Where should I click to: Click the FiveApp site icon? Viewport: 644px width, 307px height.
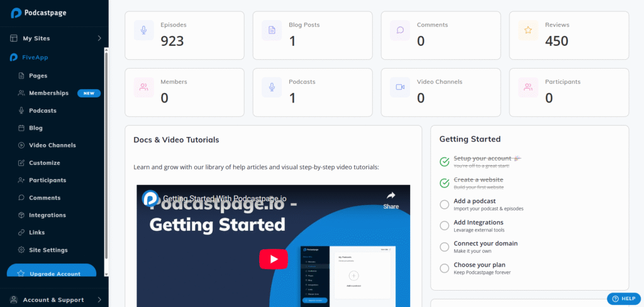pos(14,57)
